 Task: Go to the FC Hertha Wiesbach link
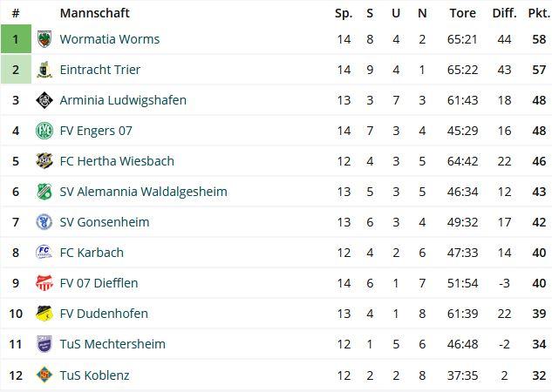(x=117, y=161)
